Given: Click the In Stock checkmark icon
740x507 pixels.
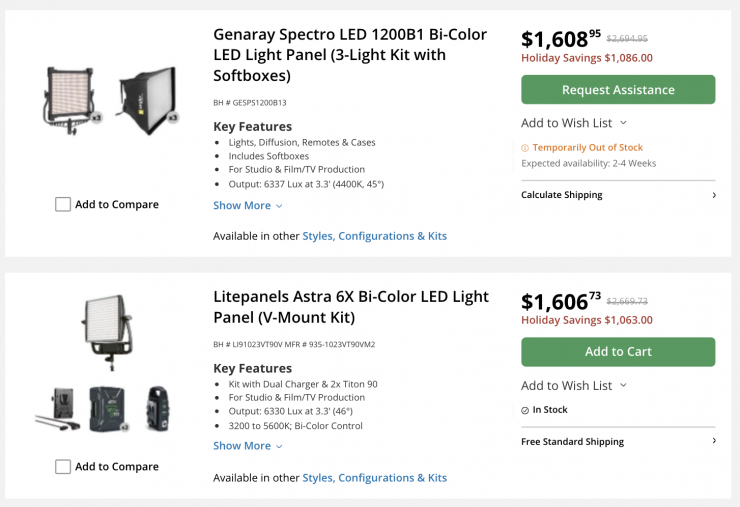Looking at the screenshot, I should (525, 410).
